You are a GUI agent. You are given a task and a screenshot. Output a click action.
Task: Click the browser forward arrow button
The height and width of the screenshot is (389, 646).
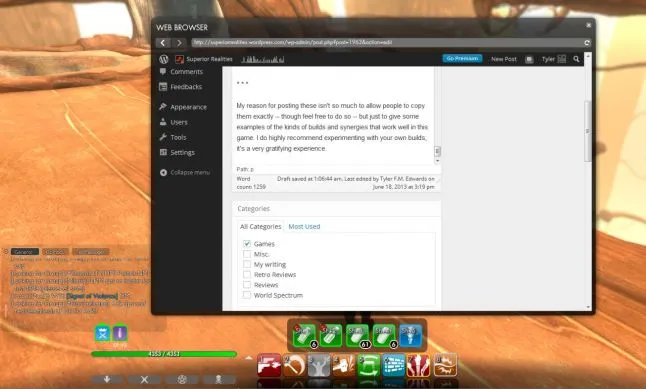tap(179, 43)
